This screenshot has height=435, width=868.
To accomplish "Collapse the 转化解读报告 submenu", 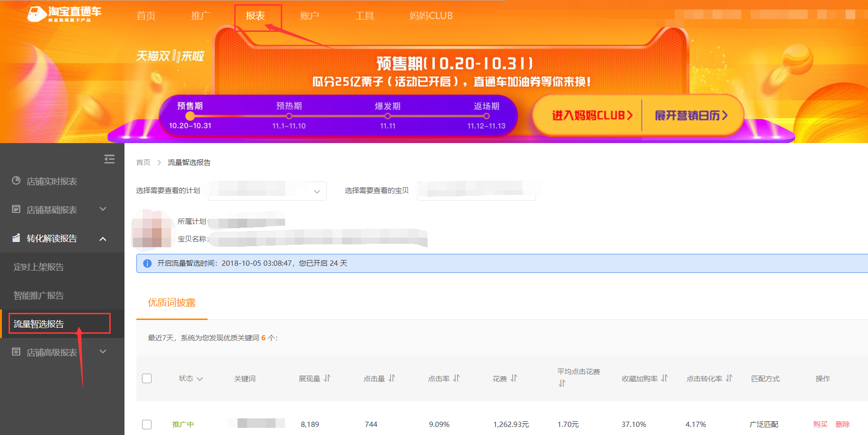I will click(103, 239).
